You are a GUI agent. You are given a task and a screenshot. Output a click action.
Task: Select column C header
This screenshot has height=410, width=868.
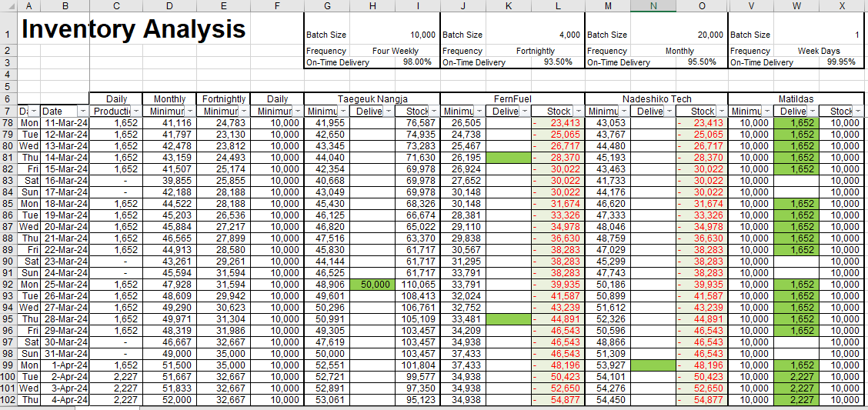click(x=116, y=5)
